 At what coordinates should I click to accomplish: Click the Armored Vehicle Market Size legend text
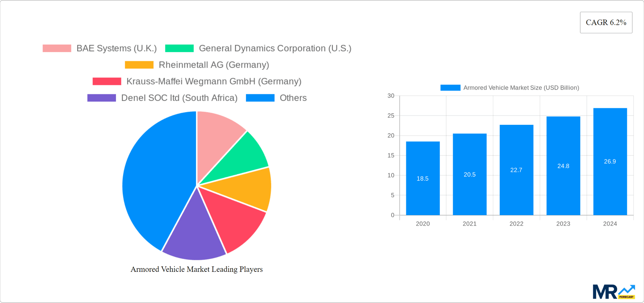tap(521, 88)
